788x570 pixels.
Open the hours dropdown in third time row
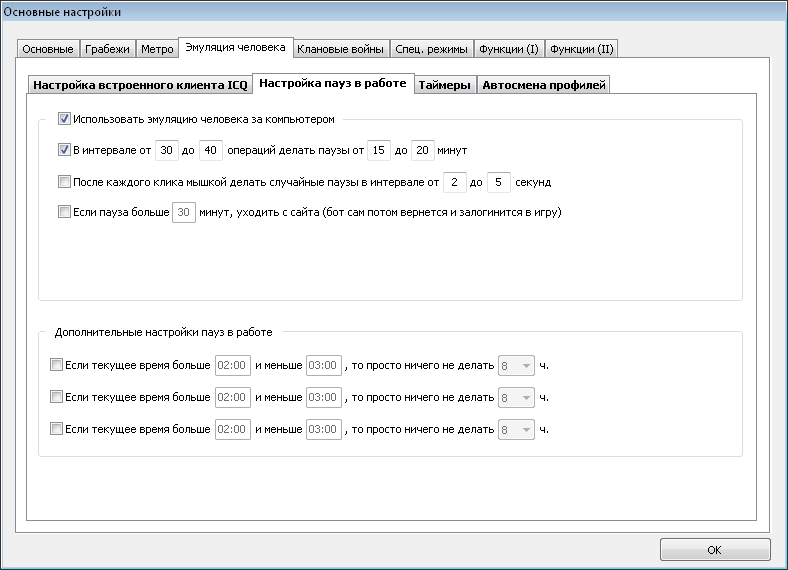click(x=516, y=429)
